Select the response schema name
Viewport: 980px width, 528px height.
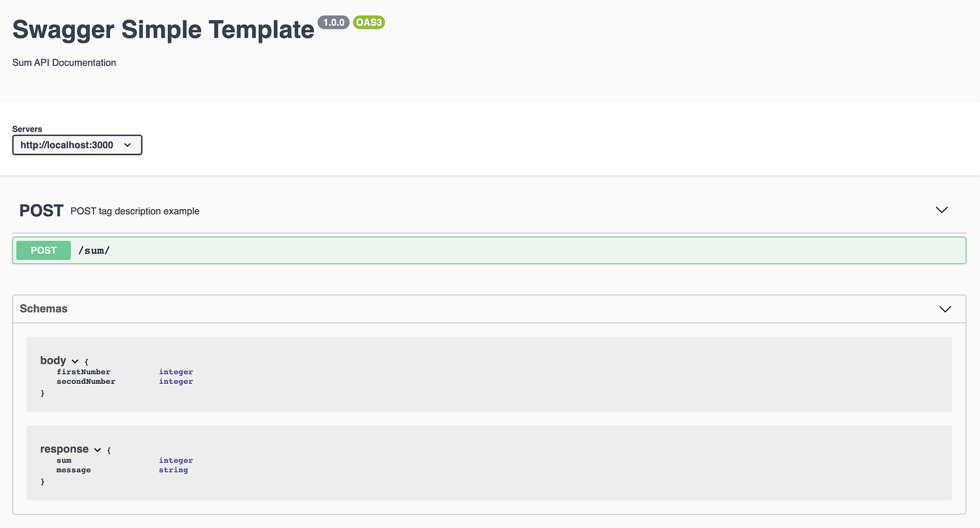point(63,449)
